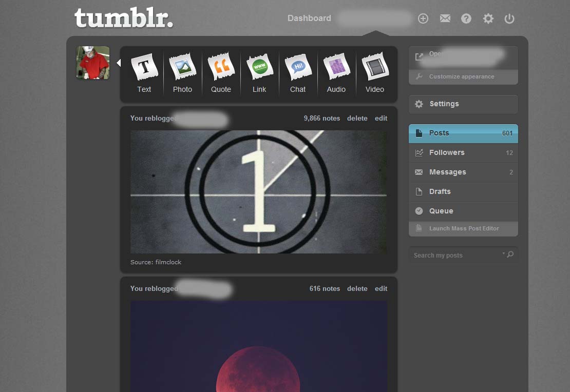Create a new Quote post
This screenshot has width=570, height=392.
click(x=221, y=73)
